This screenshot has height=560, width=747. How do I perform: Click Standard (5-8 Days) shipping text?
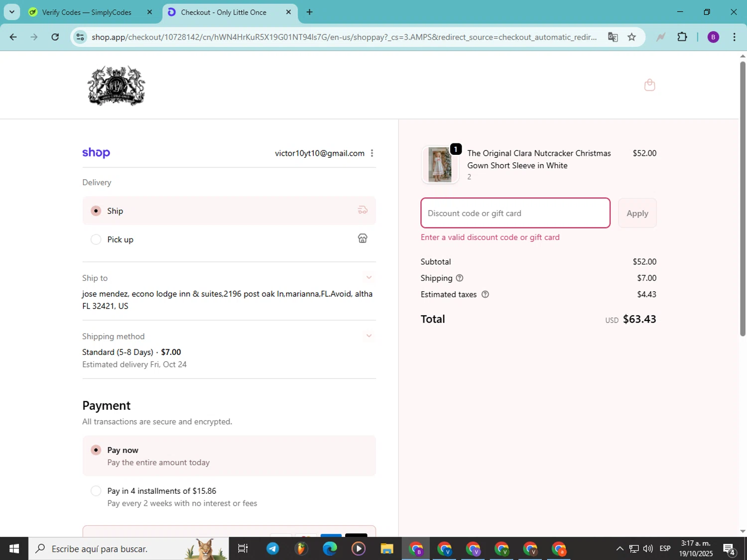(x=118, y=352)
